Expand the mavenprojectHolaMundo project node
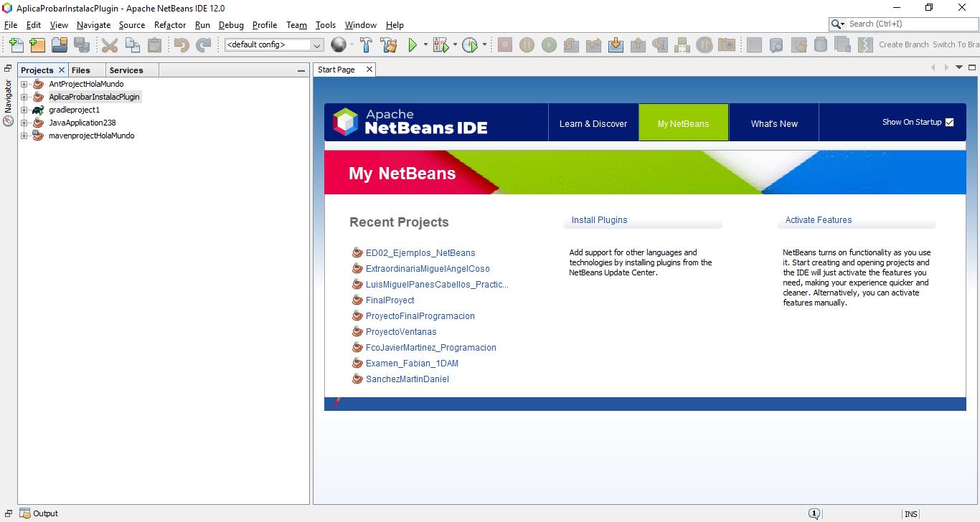 24,136
